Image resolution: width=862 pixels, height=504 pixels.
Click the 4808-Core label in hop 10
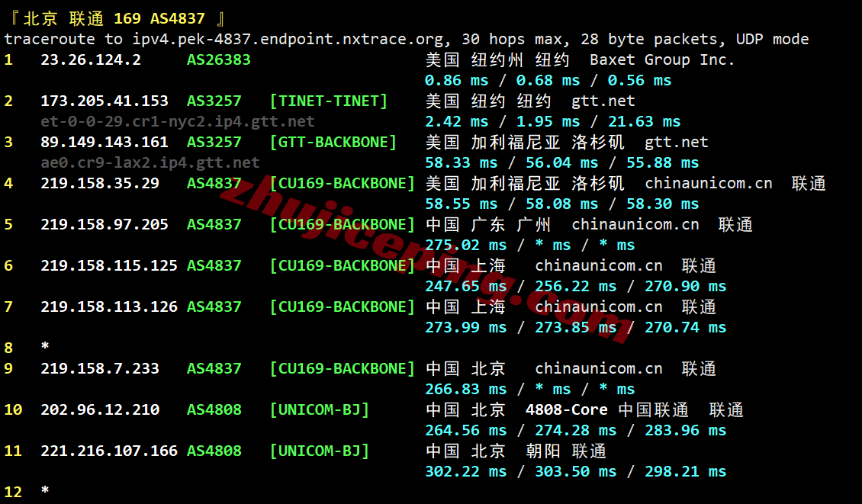tap(566, 410)
